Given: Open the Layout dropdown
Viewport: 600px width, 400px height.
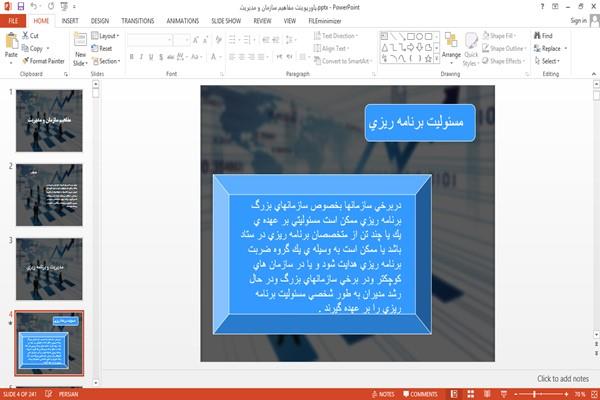Looking at the screenshot, I should point(106,36).
